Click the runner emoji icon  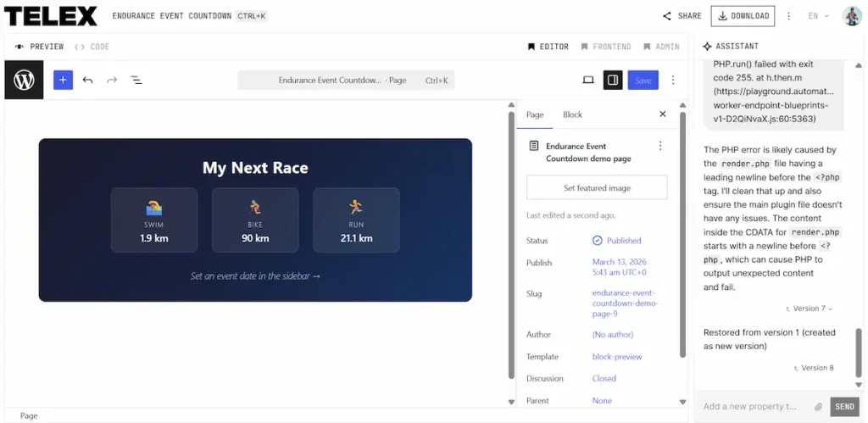tap(357, 208)
